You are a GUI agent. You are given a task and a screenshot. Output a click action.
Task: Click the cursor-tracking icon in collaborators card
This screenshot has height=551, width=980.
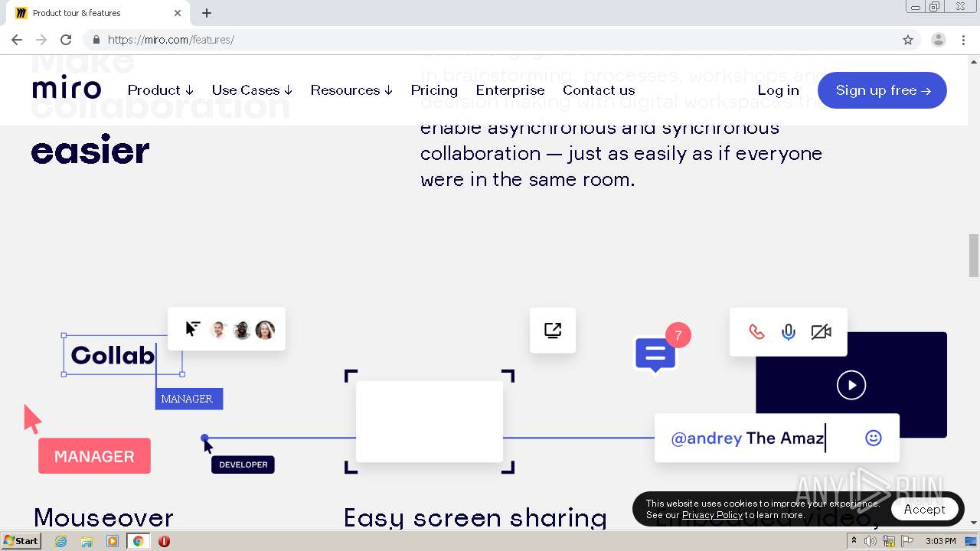[193, 329]
